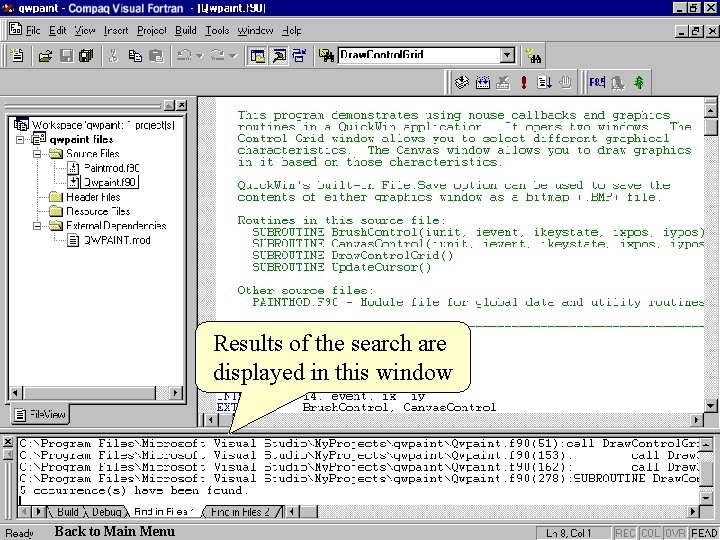The image size is (720, 540).
Task: Click the red exclamation Execute Program icon
Action: [x=524, y=83]
